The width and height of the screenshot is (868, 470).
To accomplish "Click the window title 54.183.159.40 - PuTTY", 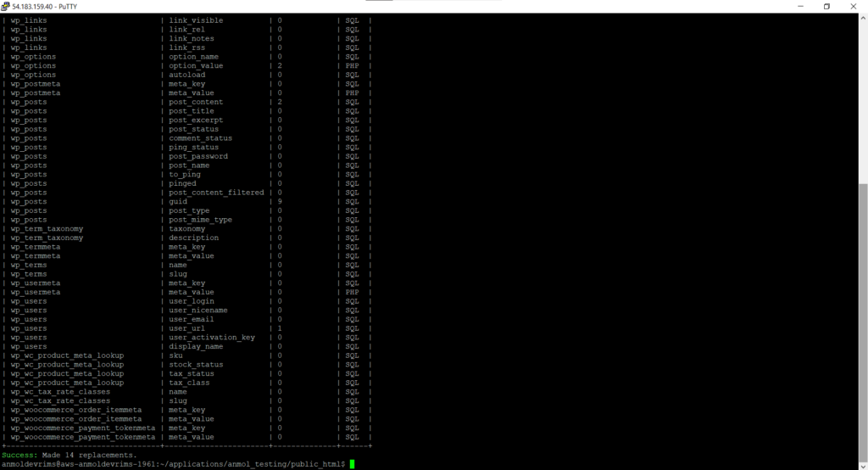I will click(x=45, y=7).
